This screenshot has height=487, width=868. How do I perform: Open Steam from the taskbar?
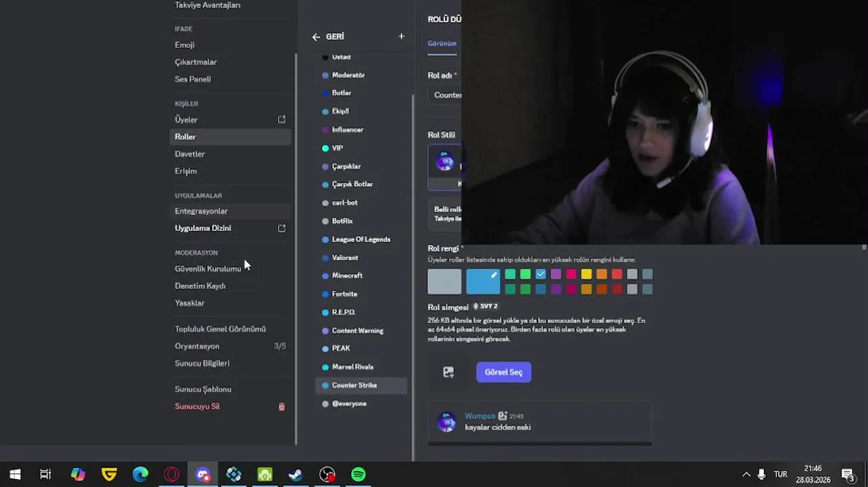pos(296,475)
